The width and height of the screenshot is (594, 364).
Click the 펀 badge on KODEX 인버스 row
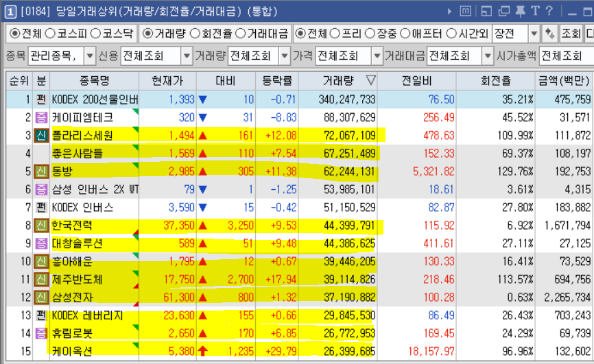41,208
